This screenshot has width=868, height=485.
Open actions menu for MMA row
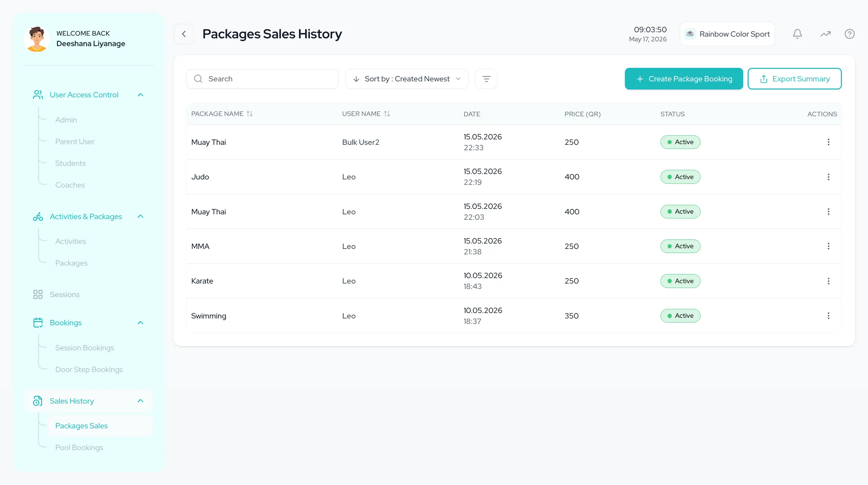click(x=828, y=246)
